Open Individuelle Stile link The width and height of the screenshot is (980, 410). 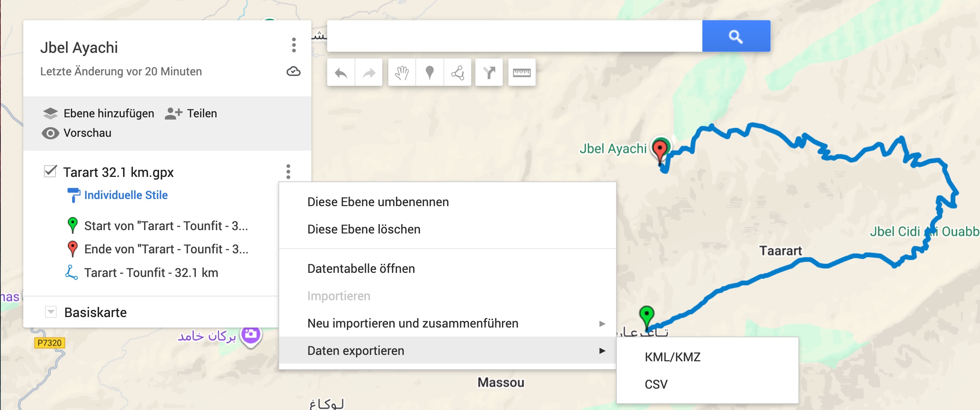click(126, 195)
